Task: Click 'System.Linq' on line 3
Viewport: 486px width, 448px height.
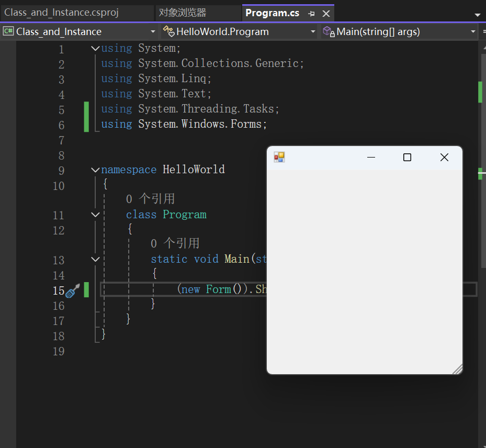Action: [172, 79]
